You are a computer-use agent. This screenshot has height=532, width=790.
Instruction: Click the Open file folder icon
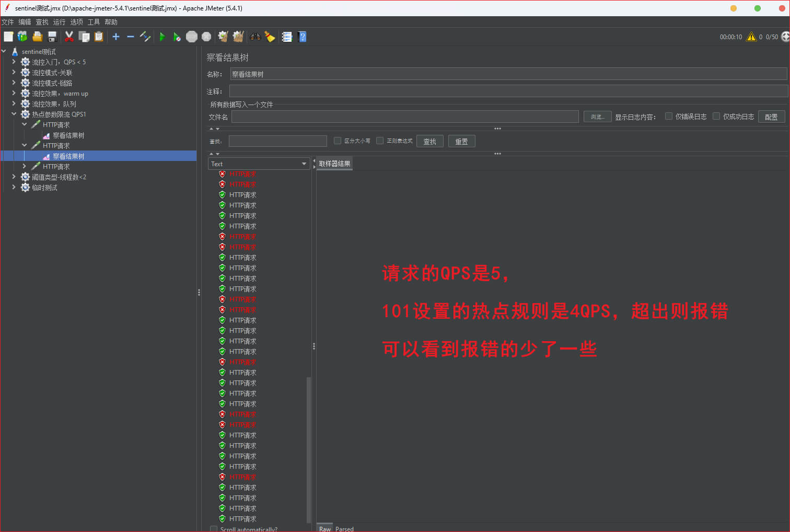point(37,37)
